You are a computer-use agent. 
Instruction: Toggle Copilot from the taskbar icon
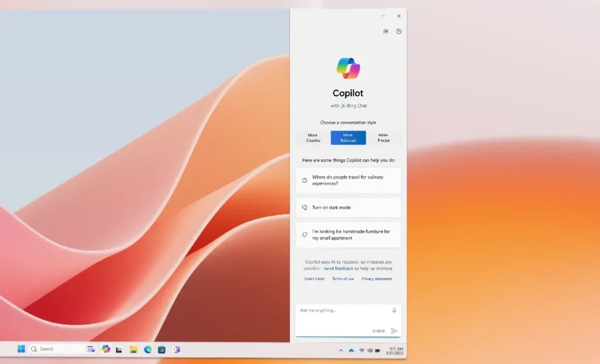click(106, 349)
